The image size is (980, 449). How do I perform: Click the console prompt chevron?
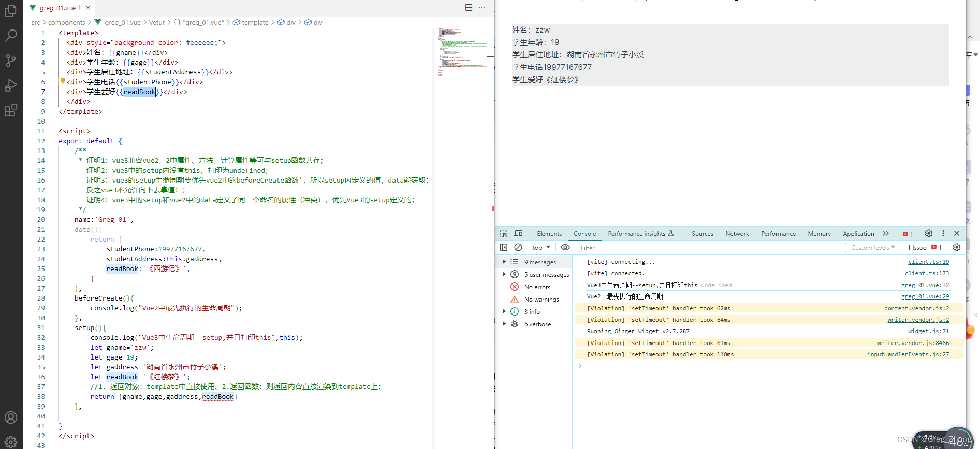[x=580, y=366]
